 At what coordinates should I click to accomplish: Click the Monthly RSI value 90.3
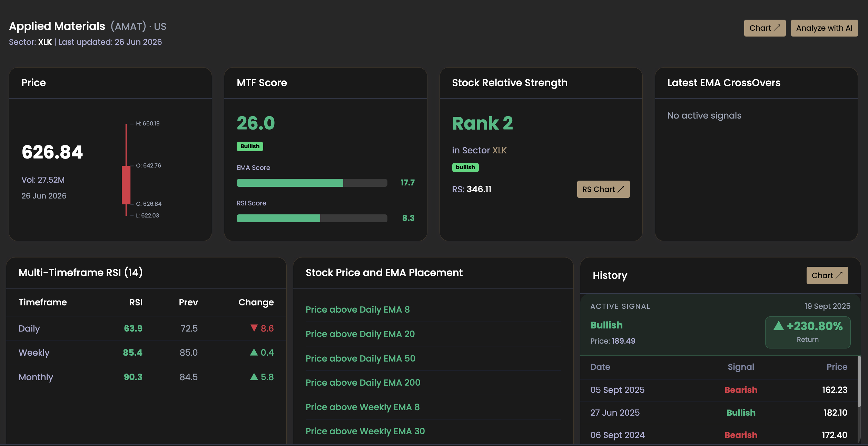point(133,377)
